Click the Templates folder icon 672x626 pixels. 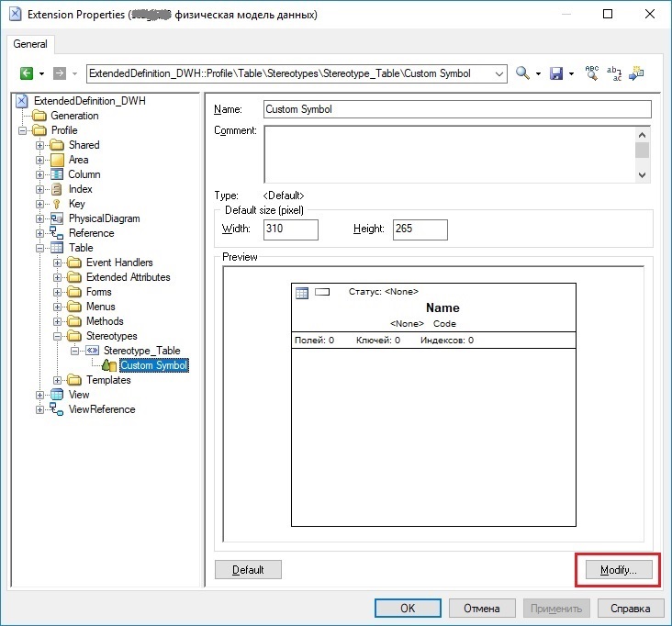(74, 380)
